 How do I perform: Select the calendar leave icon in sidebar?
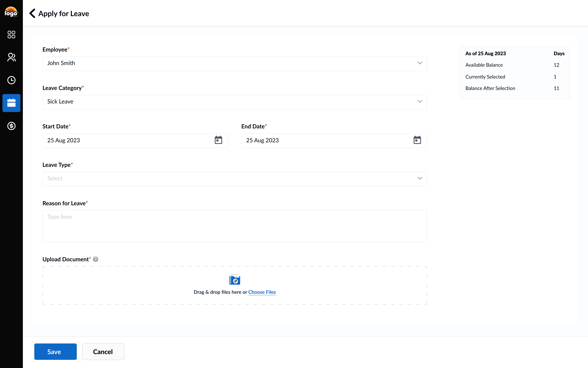(x=11, y=103)
